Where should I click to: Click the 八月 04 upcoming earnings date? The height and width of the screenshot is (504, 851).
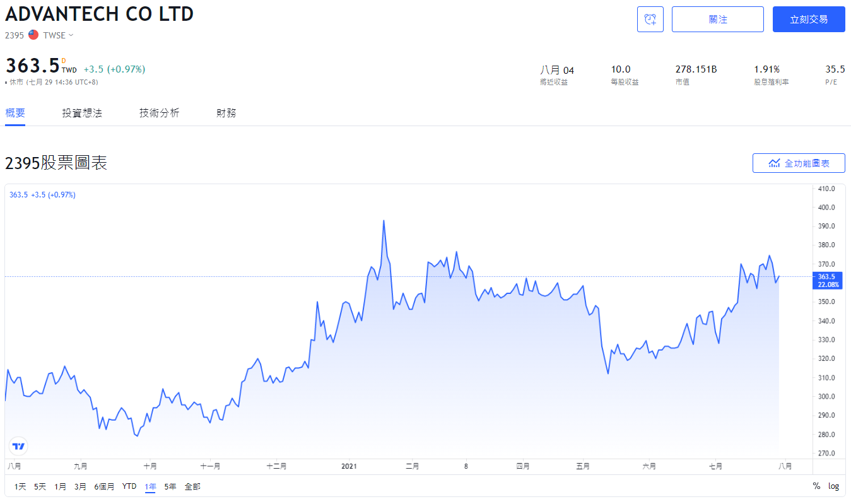pos(557,70)
